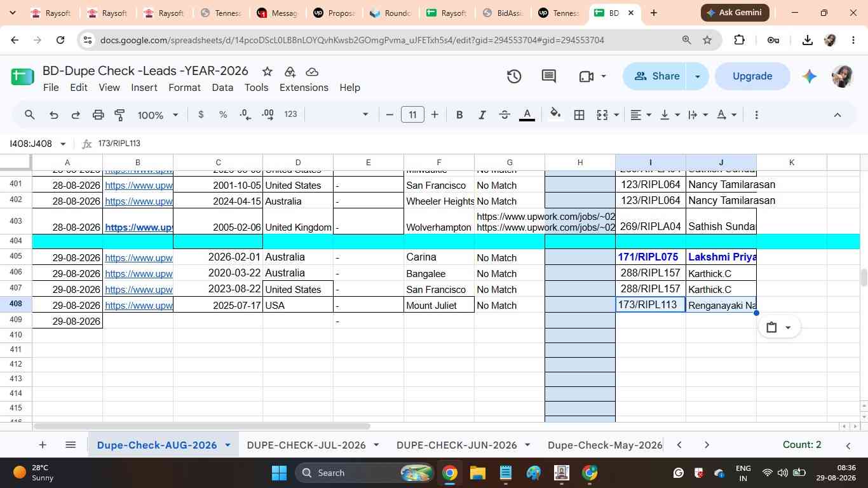
Task: Click the print icon
Action: [98, 115]
